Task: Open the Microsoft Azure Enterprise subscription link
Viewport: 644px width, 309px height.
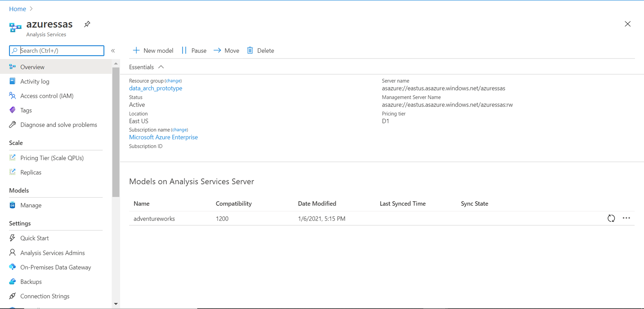Action: click(x=163, y=137)
